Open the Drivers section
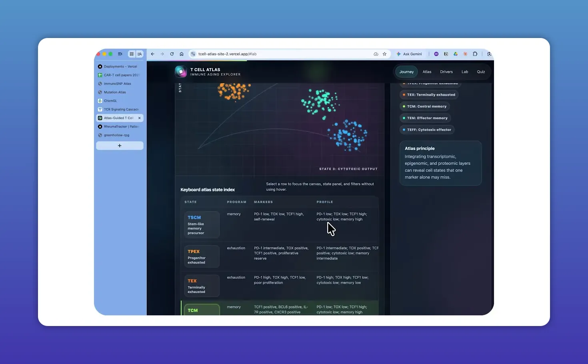Screen dimensions: 588x364 (x=446, y=72)
